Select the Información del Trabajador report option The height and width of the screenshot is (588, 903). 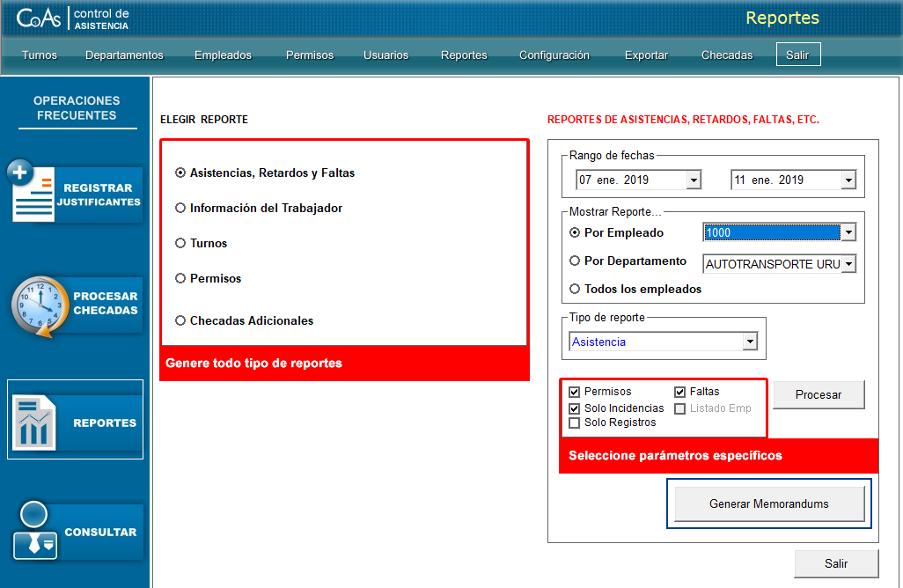click(x=180, y=209)
